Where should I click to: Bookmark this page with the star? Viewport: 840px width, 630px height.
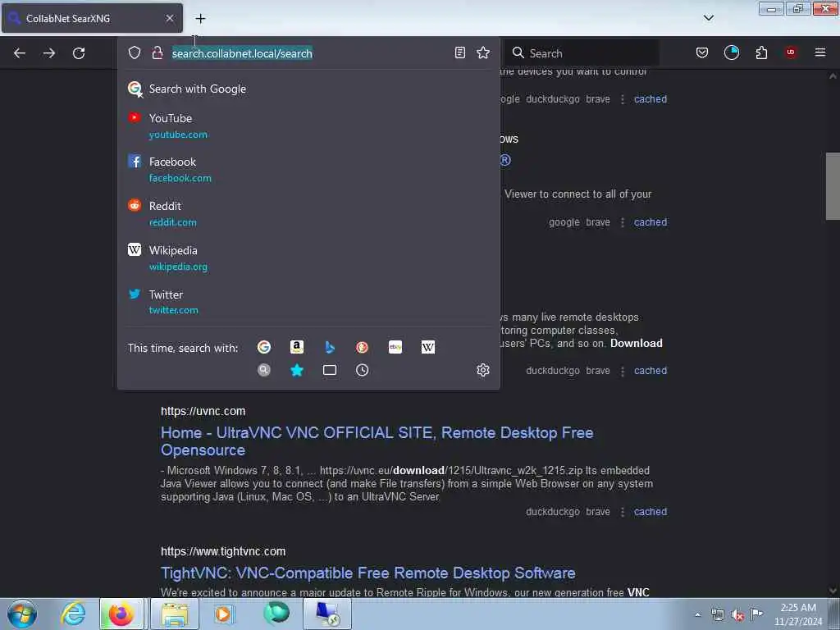pyautogui.click(x=483, y=52)
